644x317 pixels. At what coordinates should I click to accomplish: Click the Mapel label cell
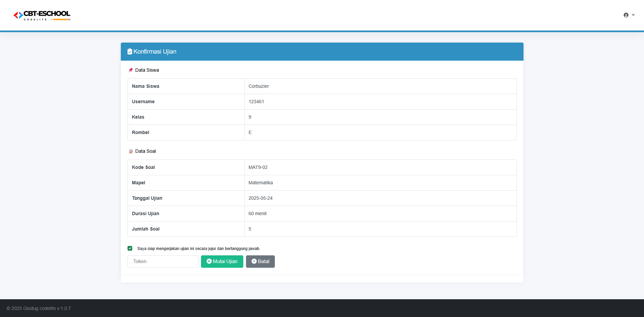(186, 183)
